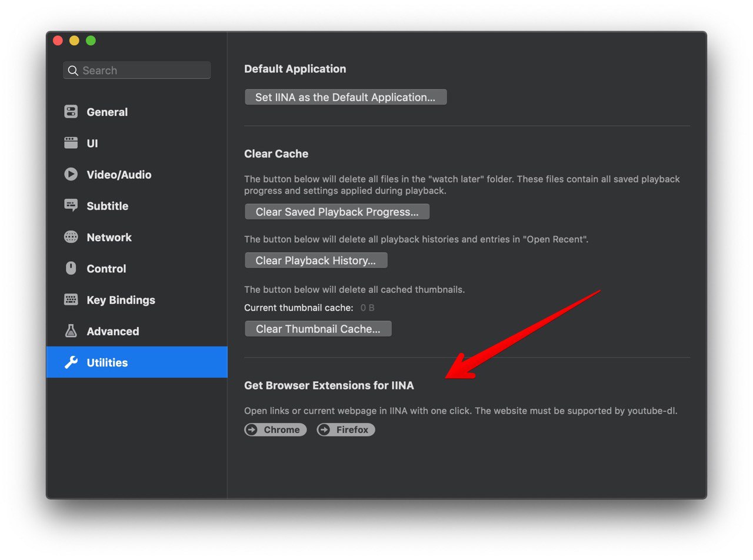Click 'Get Browser Extensions for IINA' heading
The height and width of the screenshot is (560, 753).
pos(329,385)
